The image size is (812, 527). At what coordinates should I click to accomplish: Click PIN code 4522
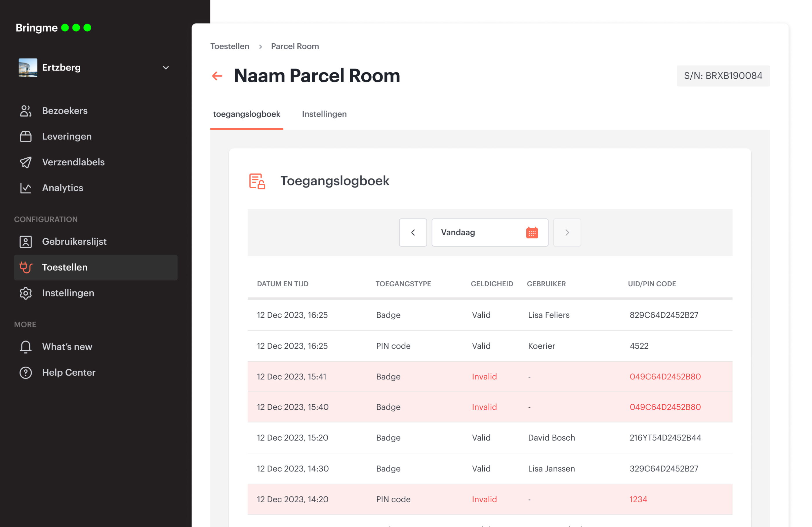[x=639, y=346]
